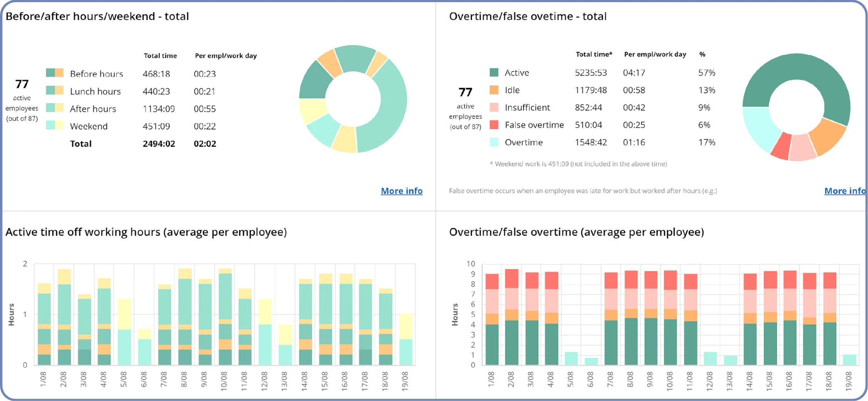Click the Weekend total time 451:09 value
The height and width of the screenshot is (401, 868).
(156, 126)
